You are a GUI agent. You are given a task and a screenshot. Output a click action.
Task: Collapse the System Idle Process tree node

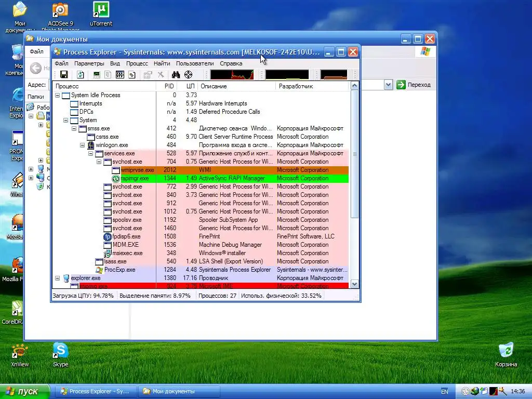coord(57,96)
